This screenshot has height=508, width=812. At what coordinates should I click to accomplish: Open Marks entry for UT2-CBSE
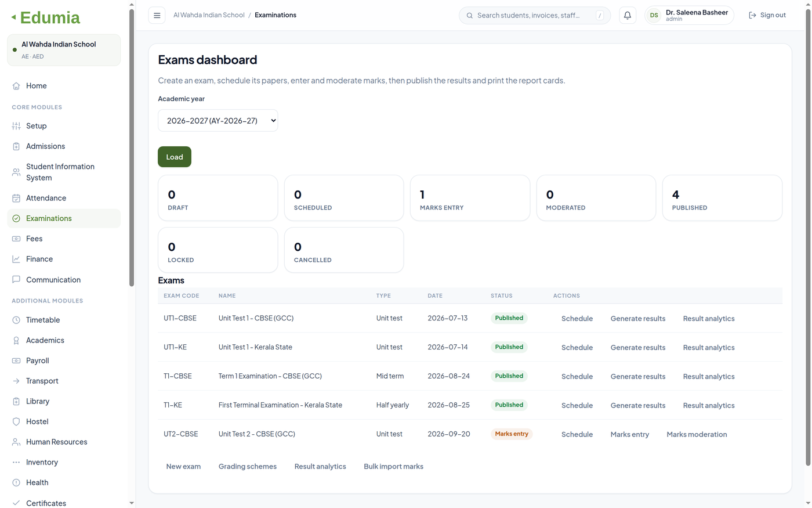point(630,435)
